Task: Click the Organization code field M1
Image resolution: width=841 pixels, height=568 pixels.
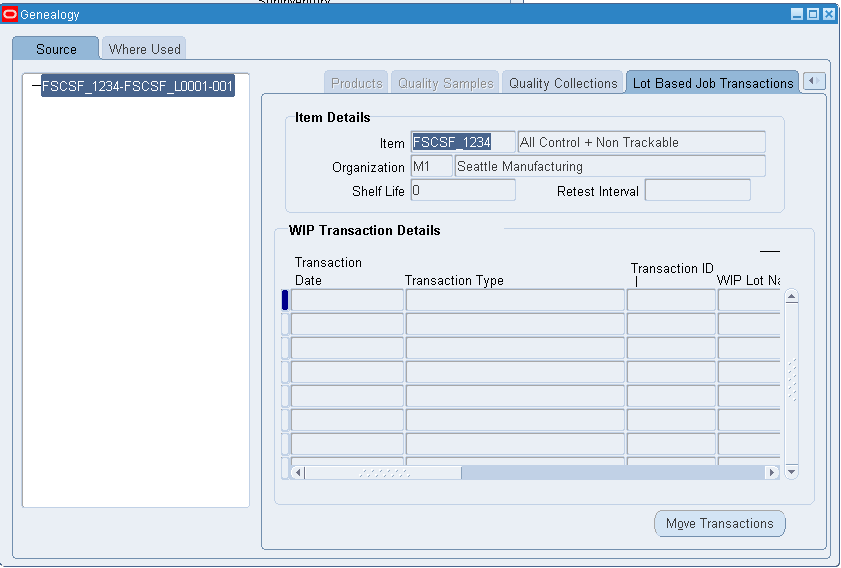Action: pos(432,166)
